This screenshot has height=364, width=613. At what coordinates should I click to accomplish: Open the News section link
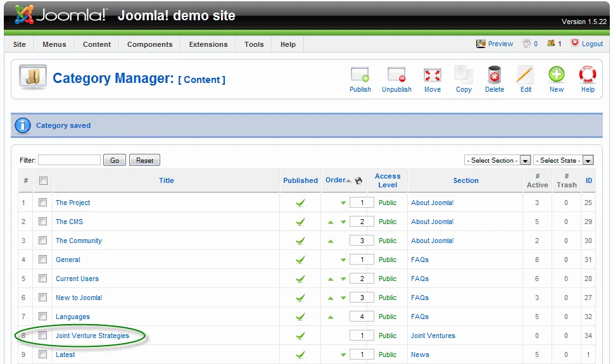pos(420,355)
